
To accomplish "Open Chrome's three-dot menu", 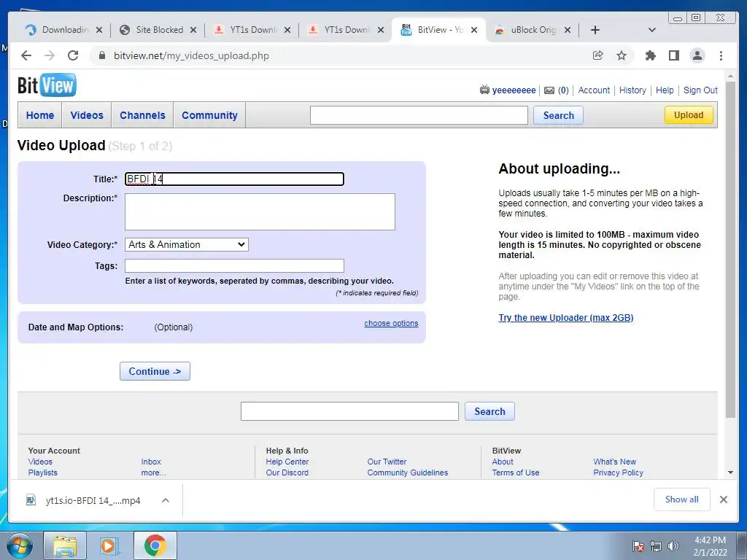I will [x=721, y=55].
